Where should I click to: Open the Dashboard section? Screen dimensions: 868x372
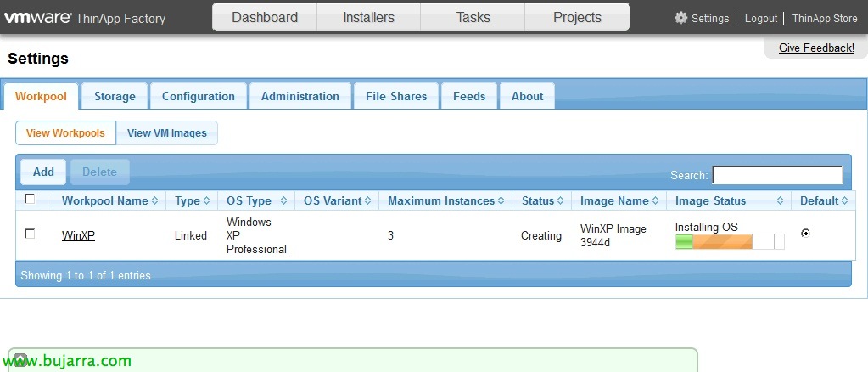coord(265,17)
